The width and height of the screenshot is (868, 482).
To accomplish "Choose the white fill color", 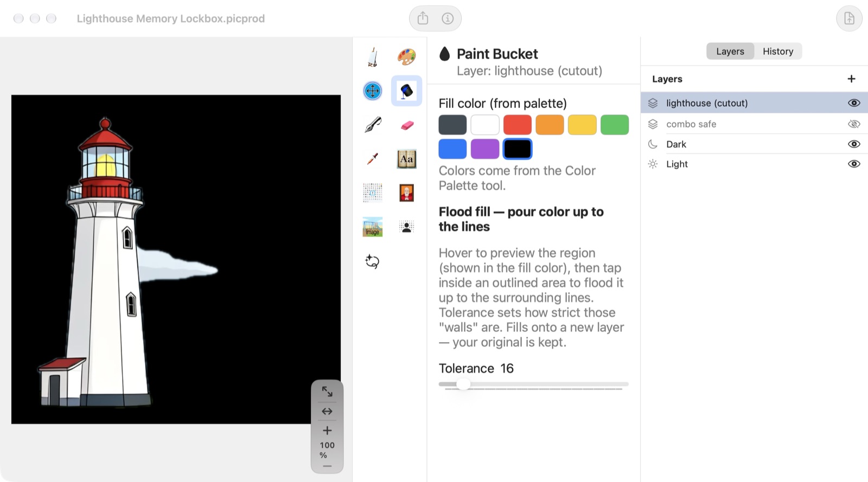I will tap(485, 125).
